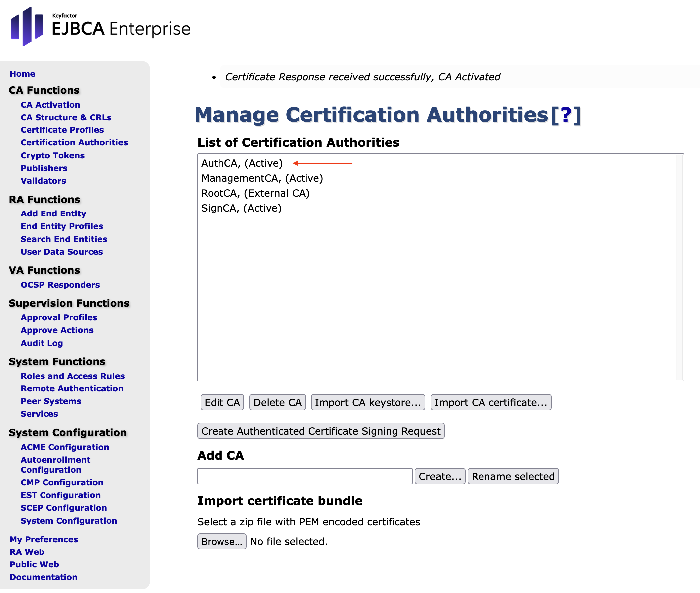Click Import CA certificate button
Viewport: 700px width, 593px height.
point(490,403)
